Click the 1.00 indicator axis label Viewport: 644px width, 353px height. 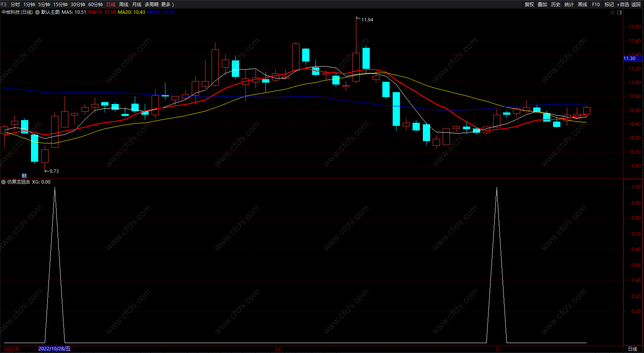(x=636, y=187)
